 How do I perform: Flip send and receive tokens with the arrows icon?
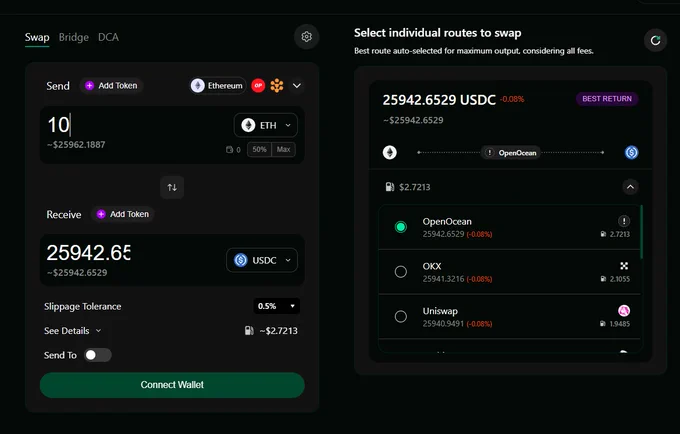point(172,187)
